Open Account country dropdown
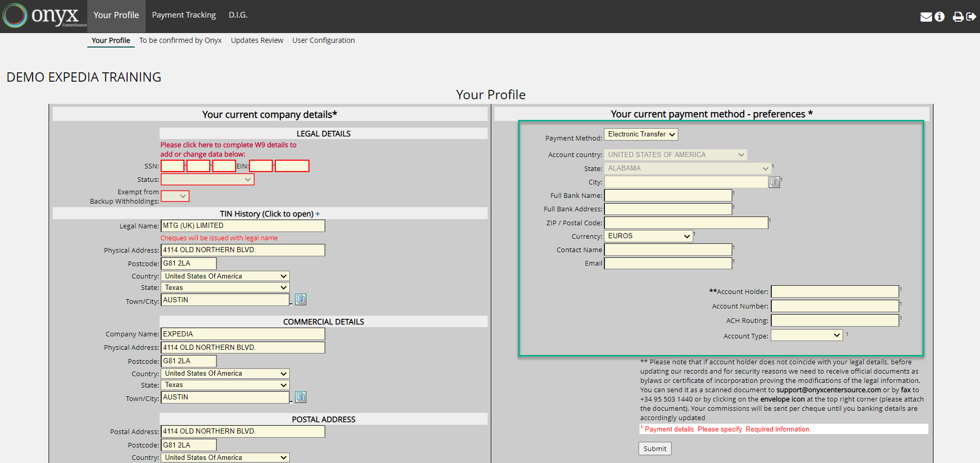The image size is (980, 463). [676, 155]
